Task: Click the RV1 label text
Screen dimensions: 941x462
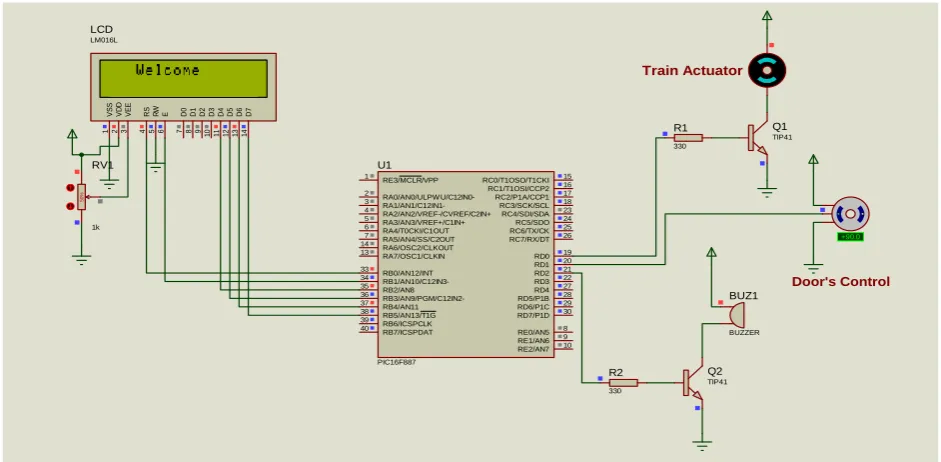Action: coord(102,165)
